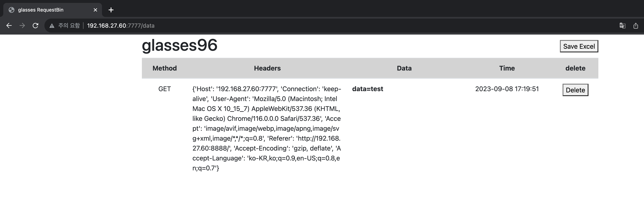644x212 pixels.
Task: Click the address bar URL field
Action: 325,26
